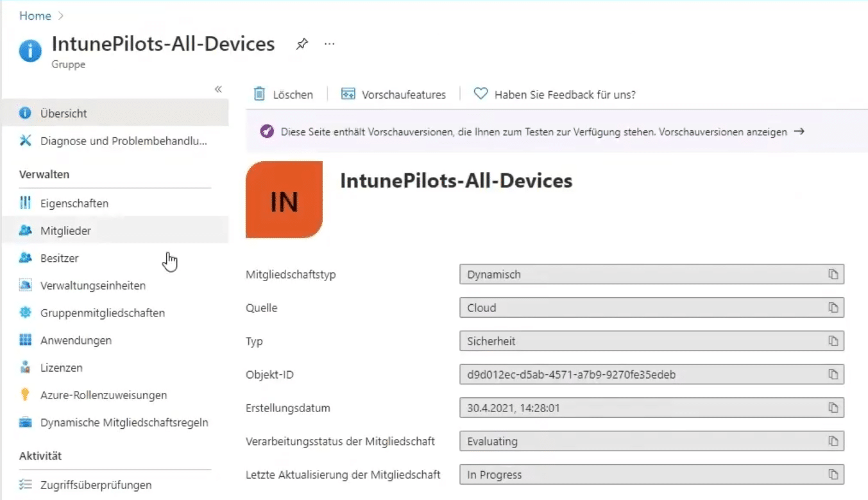This screenshot has width=868, height=500.
Task: Click the blue group info icon beside title
Action: [x=30, y=50]
